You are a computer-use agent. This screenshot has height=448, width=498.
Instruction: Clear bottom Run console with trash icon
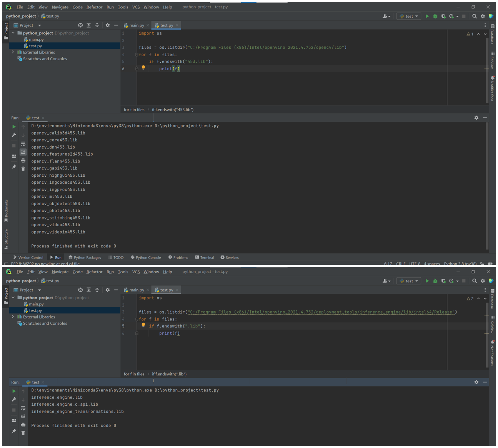[23, 433]
